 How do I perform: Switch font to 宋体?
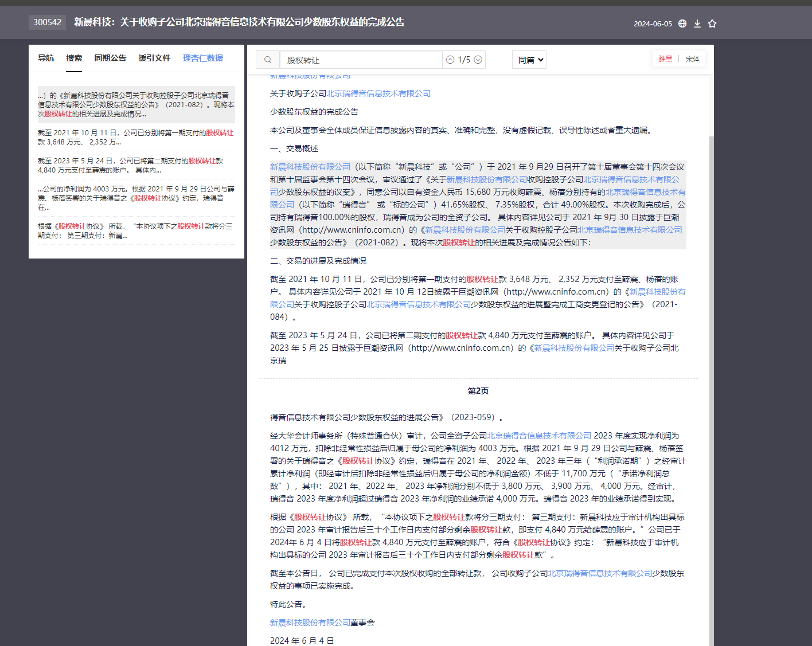(x=693, y=59)
